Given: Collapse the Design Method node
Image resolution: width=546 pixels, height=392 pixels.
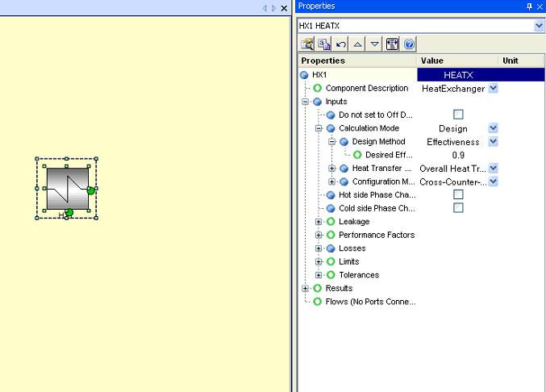Looking at the screenshot, I should pos(331,141).
